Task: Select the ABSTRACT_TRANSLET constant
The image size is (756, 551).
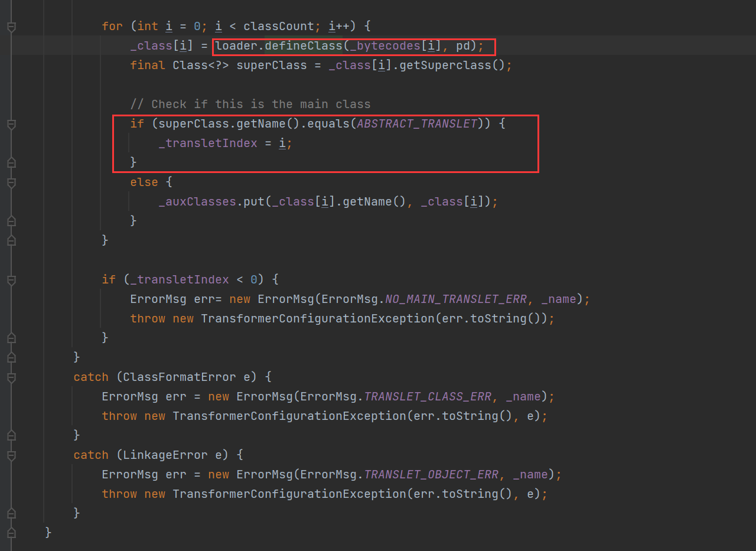Action: coord(416,123)
